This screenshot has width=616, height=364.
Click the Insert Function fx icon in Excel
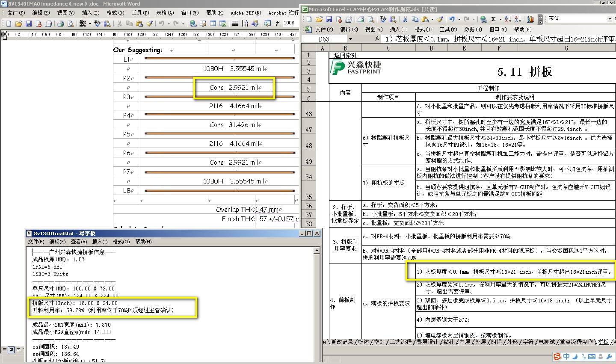tap(377, 38)
